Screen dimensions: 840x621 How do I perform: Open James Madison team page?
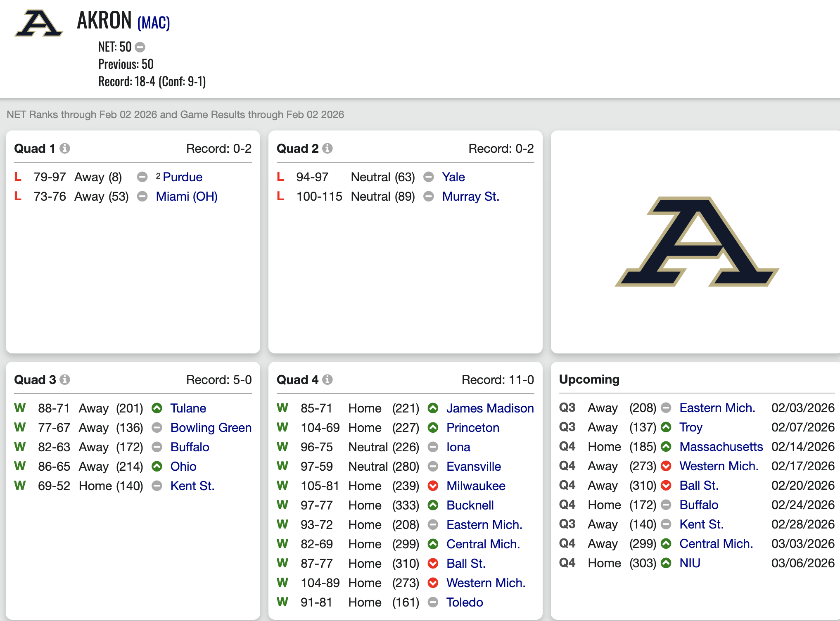click(490, 408)
